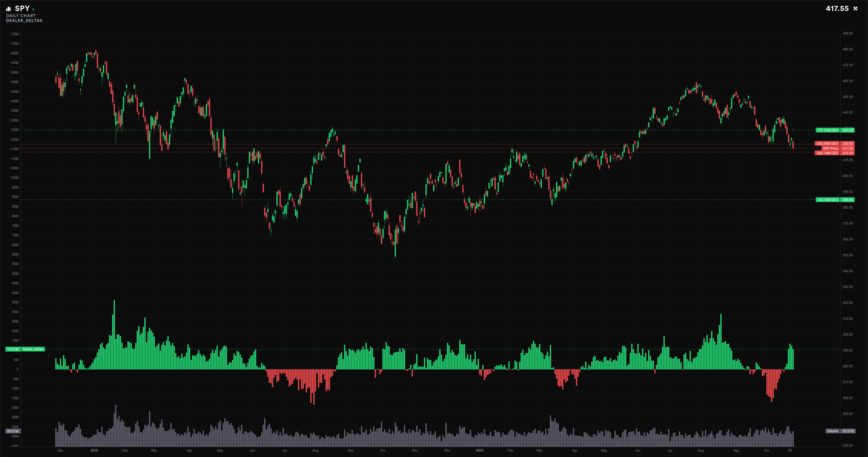The image size is (868, 457).
Task: Click the green status dot after SPY
Action: tap(33, 9)
